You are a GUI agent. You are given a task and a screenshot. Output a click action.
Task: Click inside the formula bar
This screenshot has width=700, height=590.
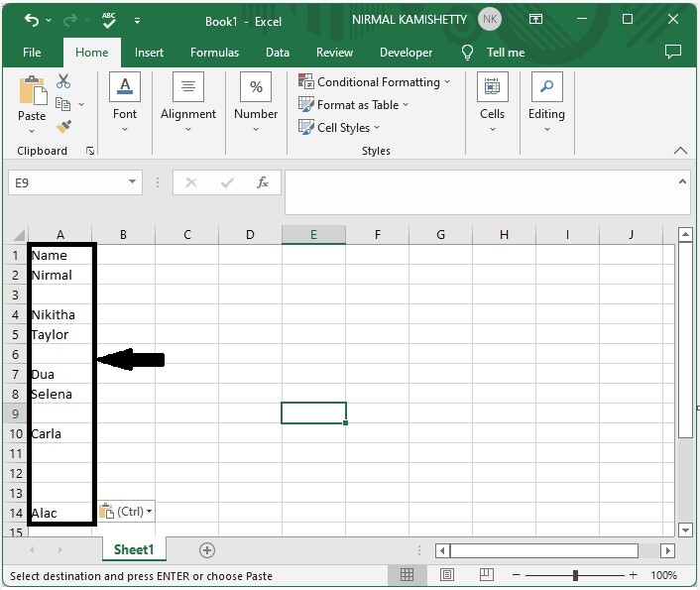coord(480,192)
